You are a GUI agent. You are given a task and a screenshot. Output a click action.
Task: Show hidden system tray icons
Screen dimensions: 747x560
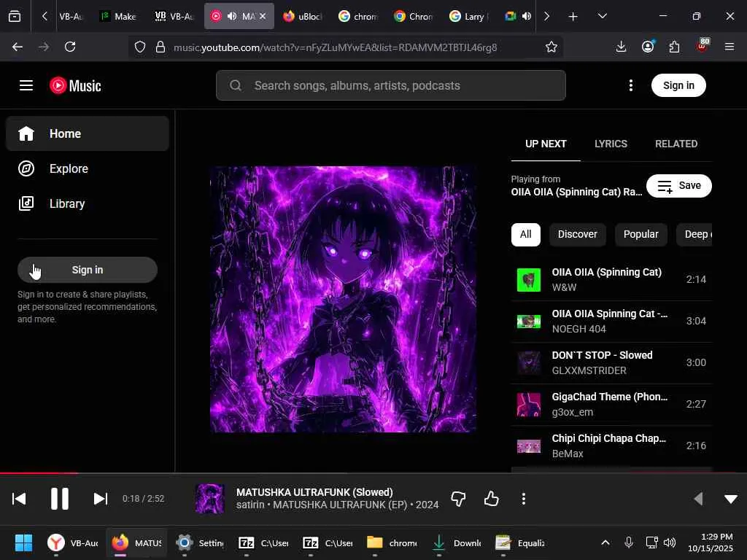(605, 542)
